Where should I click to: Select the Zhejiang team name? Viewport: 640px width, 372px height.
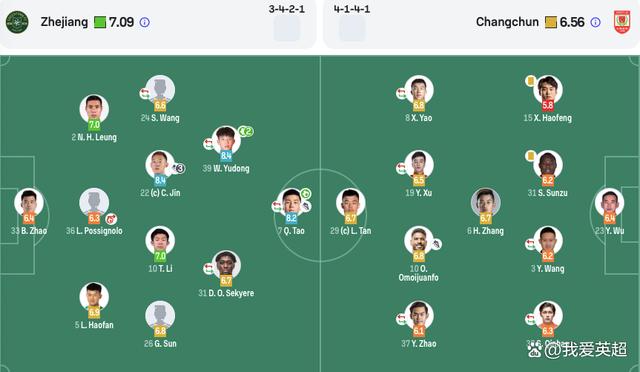coord(64,22)
